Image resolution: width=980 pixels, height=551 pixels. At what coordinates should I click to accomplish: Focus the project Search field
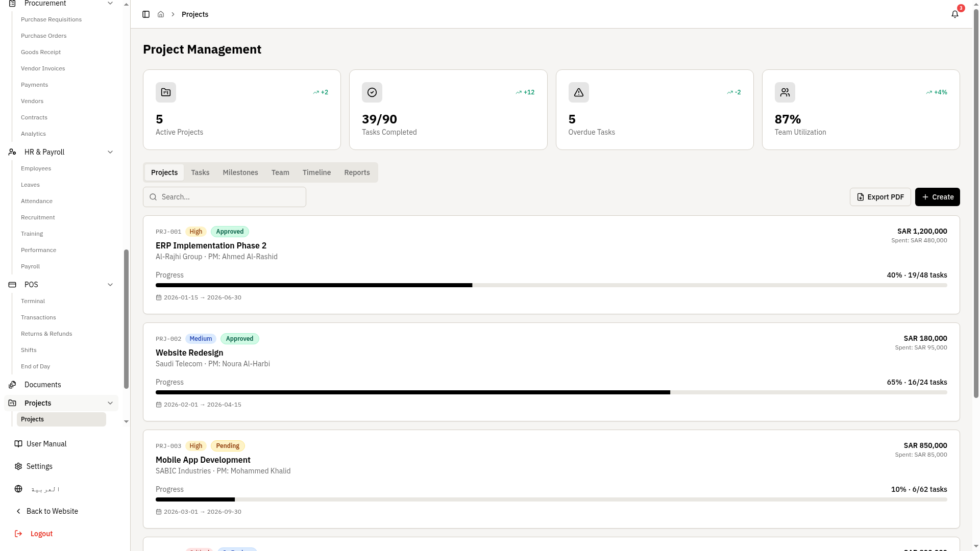[x=225, y=197]
